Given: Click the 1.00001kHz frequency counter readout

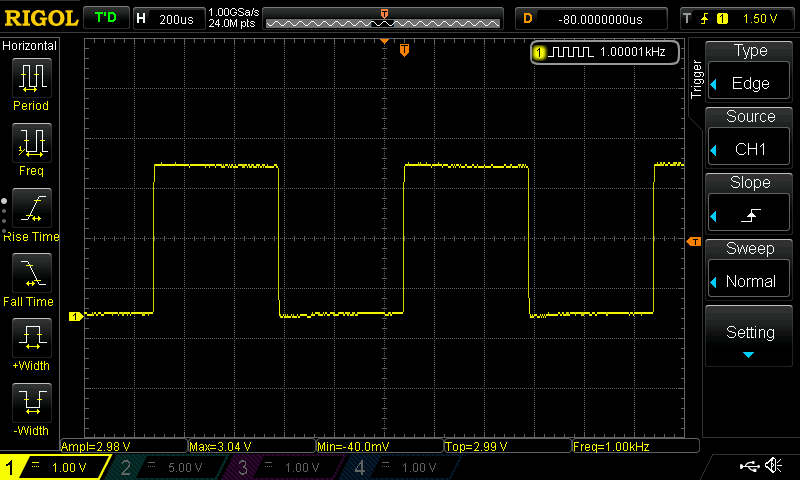Looking at the screenshot, I should (x=605, y=52).
